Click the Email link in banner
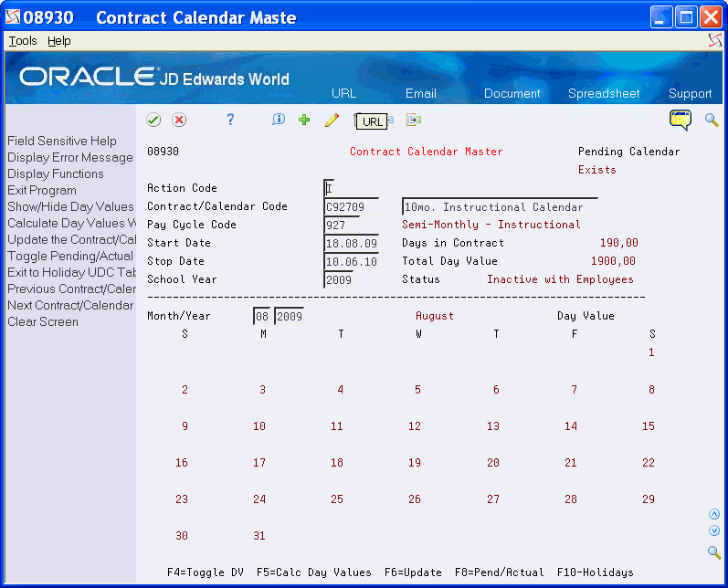The height and width of the screenshot is (588, 728). [421, 93]
